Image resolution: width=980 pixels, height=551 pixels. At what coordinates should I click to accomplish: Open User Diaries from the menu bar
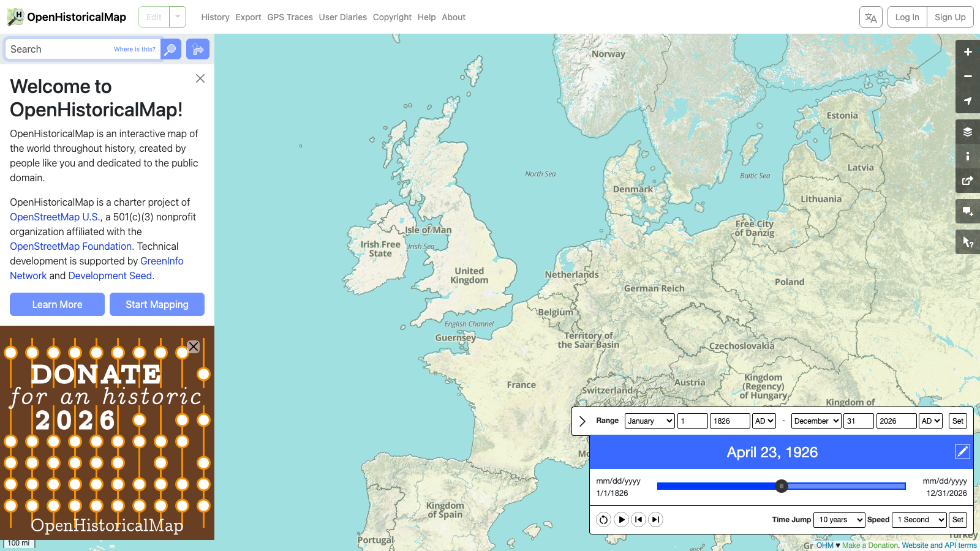(342, 17)
